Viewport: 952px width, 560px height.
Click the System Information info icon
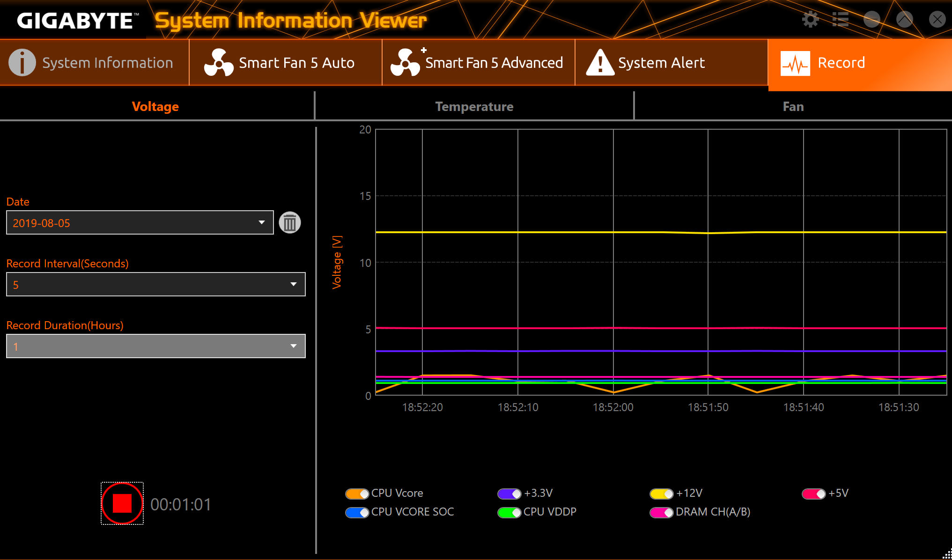click(22, 62)
